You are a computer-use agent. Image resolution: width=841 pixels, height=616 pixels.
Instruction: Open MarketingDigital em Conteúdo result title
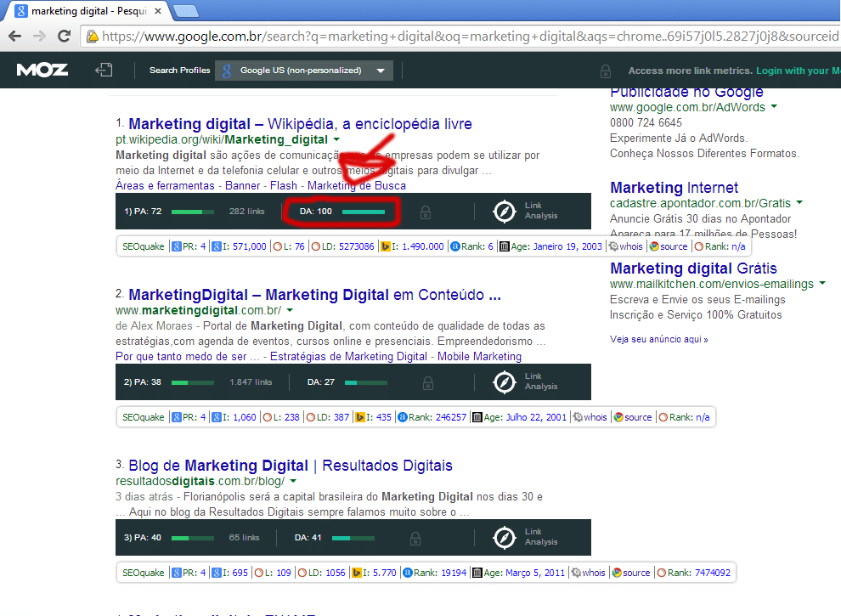(315, 295)
